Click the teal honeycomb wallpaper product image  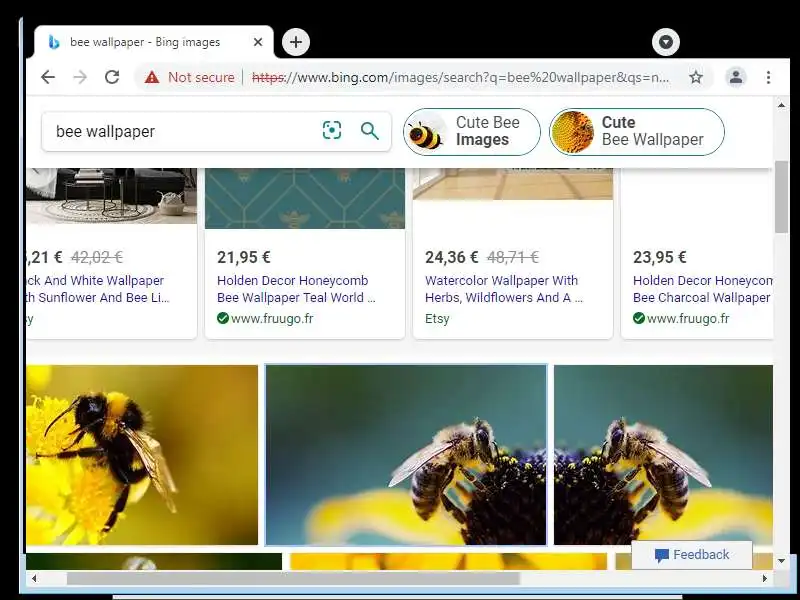pyautogui.click(x=305, y=198)
